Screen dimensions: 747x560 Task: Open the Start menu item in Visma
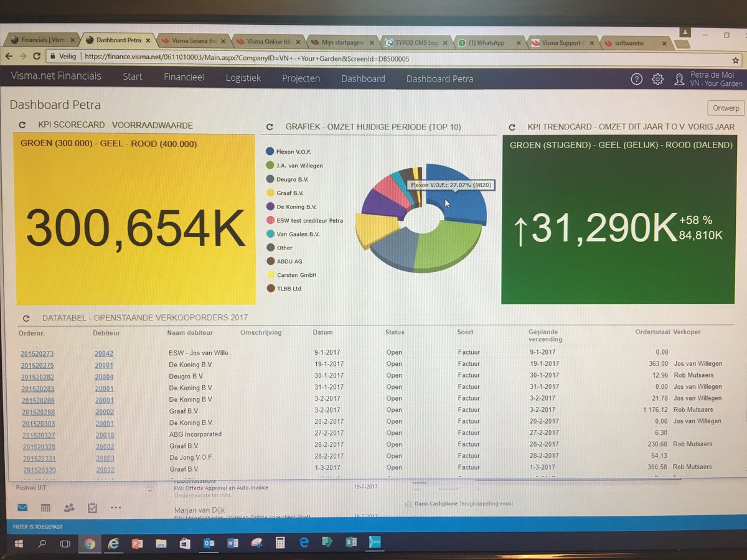(x=133, y=77)
